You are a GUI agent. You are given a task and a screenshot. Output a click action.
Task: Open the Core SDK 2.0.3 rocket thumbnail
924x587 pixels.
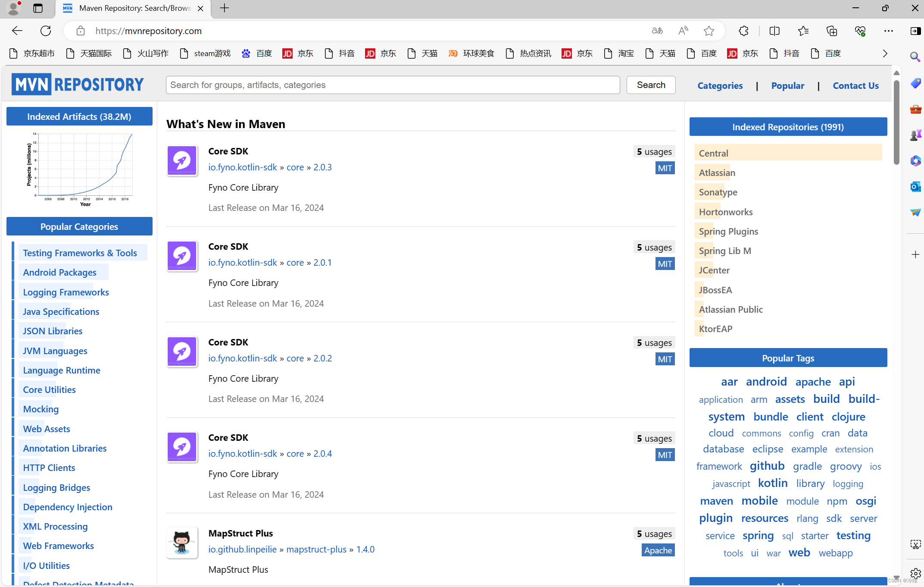[182, 160]
